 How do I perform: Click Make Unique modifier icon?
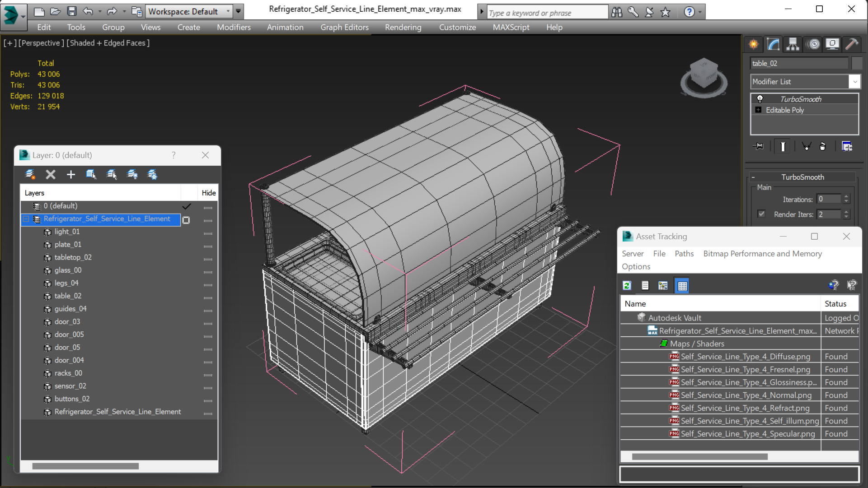coord(806,146)
